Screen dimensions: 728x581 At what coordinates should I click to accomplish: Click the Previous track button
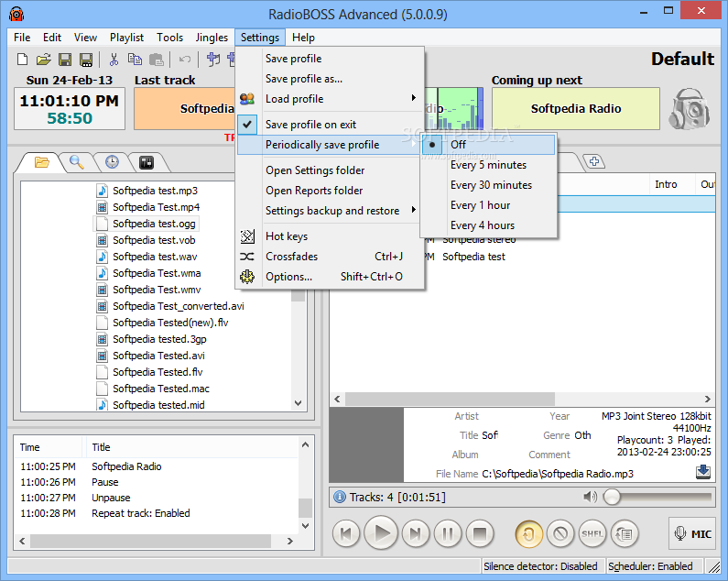click(x=346, y=533)
